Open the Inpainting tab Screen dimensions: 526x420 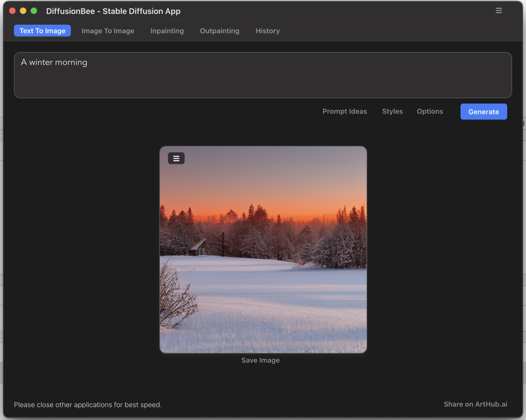coord(167,31)
